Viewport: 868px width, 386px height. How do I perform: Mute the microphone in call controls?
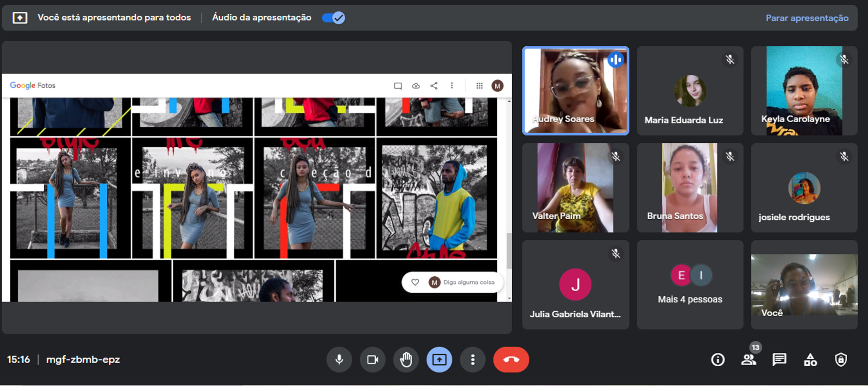pos(339,360)
